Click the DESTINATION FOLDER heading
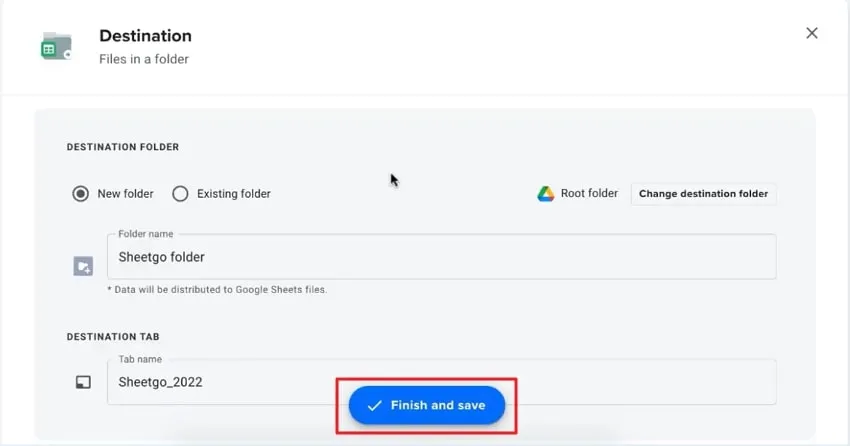Image resolution: width=850 pixels, height=446 pixels. (x=123, y=147)
